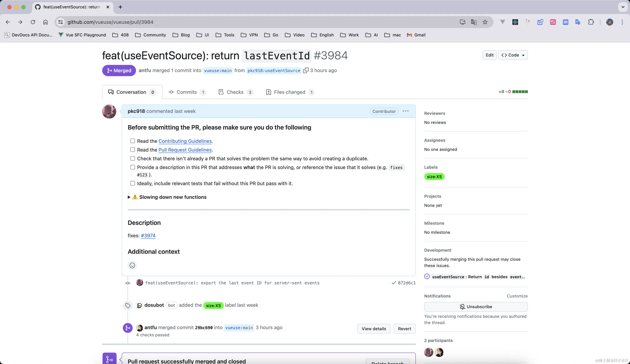The width and height of the screenshot is (630, 364).
Task: Expand Slowing down new functions section
Action: (x=167, y=197)
